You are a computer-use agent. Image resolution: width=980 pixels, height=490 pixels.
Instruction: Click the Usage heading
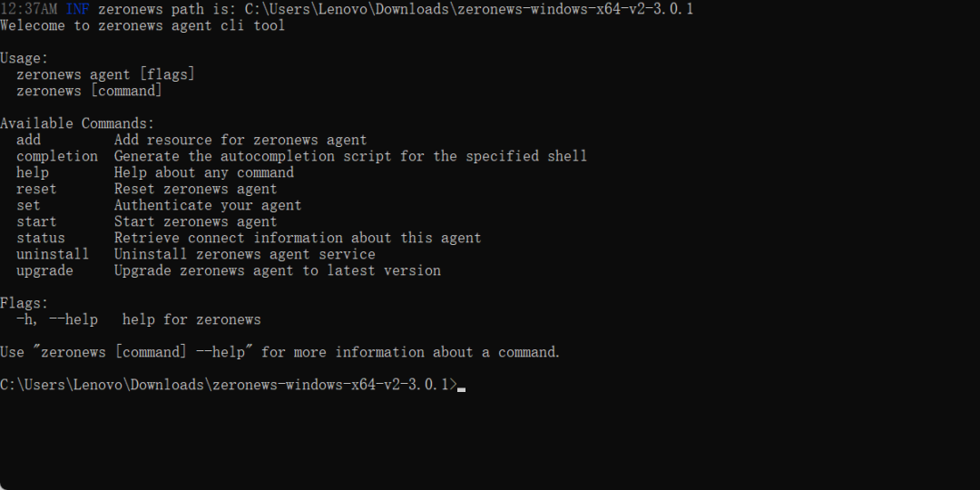click(24, 58)
